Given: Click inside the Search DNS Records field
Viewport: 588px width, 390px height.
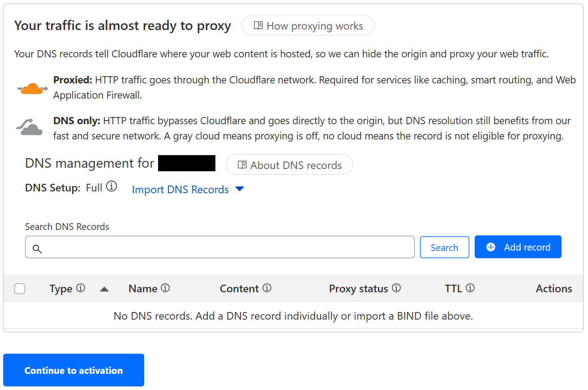Looking at the screenshot, I should (219, 247).
